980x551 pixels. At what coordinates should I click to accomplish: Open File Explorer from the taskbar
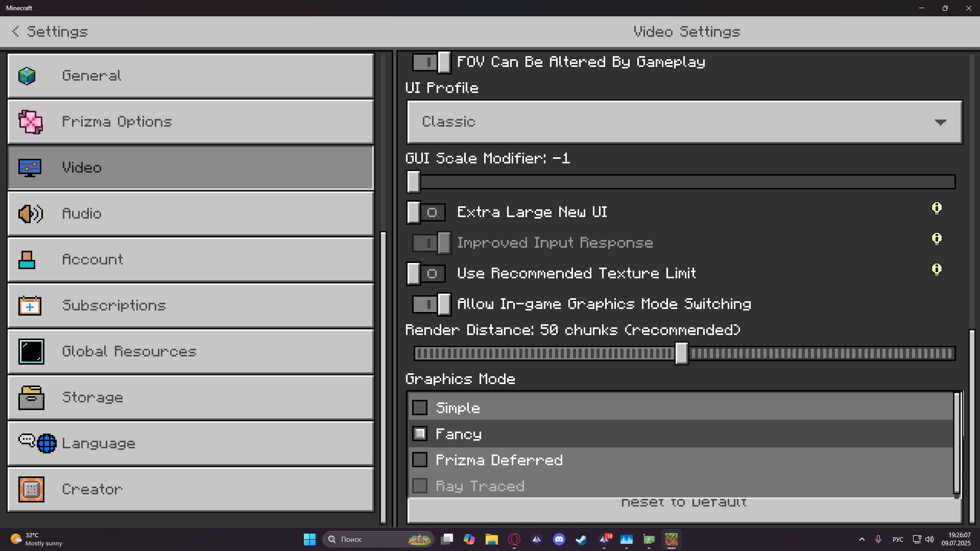tap(492, 539)
